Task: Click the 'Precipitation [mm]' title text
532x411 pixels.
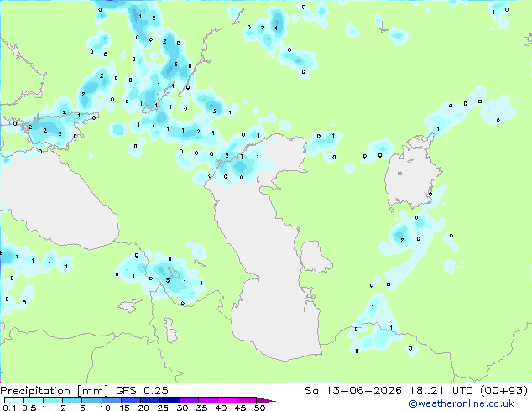Action: pos(55,391)
